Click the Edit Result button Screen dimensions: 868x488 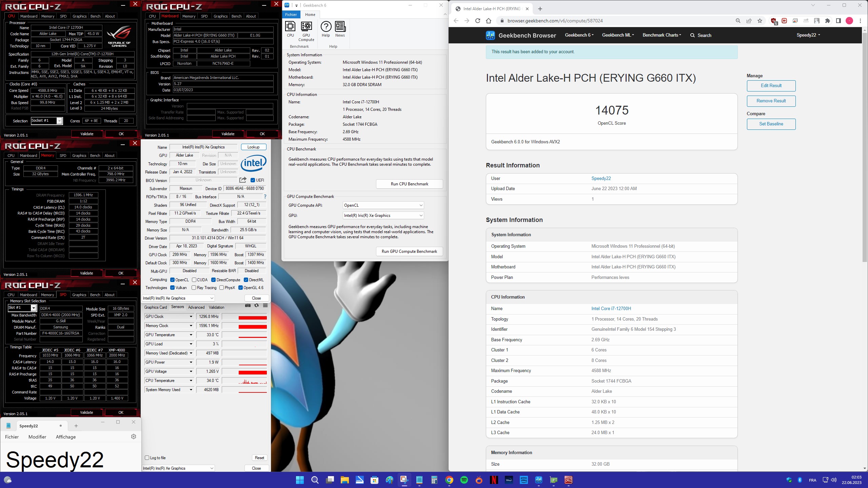click(x=771, y=86)
